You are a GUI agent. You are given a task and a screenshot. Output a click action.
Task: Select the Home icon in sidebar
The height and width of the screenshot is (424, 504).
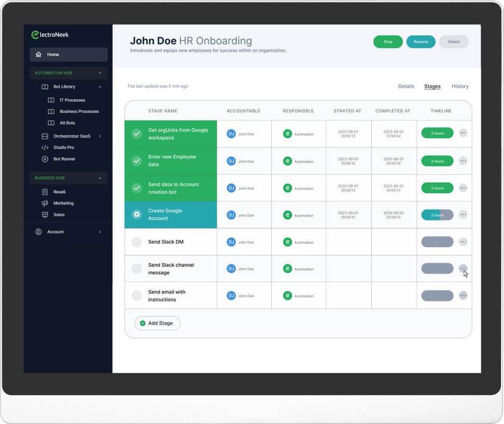(x=38, y=54)
